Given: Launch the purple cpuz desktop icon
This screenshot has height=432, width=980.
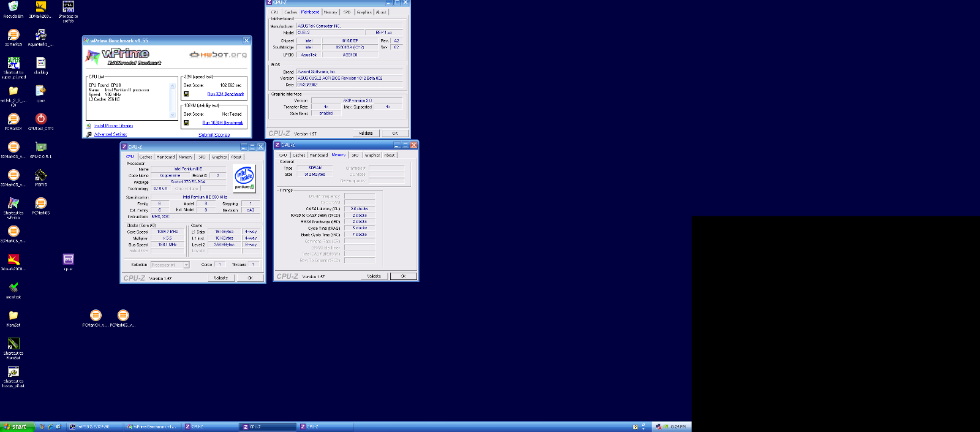Looking at the screenshot, I should 69,262.
